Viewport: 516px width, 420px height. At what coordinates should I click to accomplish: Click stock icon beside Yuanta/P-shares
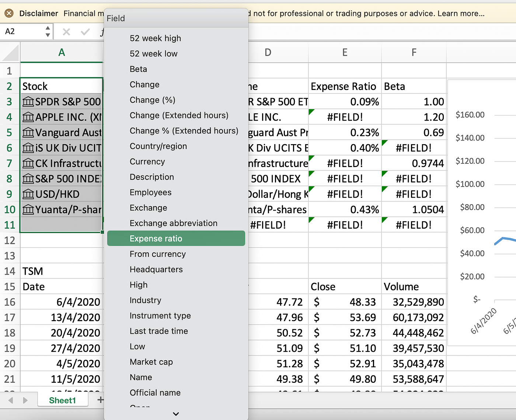pyautogui.click(x=28, y=210)
